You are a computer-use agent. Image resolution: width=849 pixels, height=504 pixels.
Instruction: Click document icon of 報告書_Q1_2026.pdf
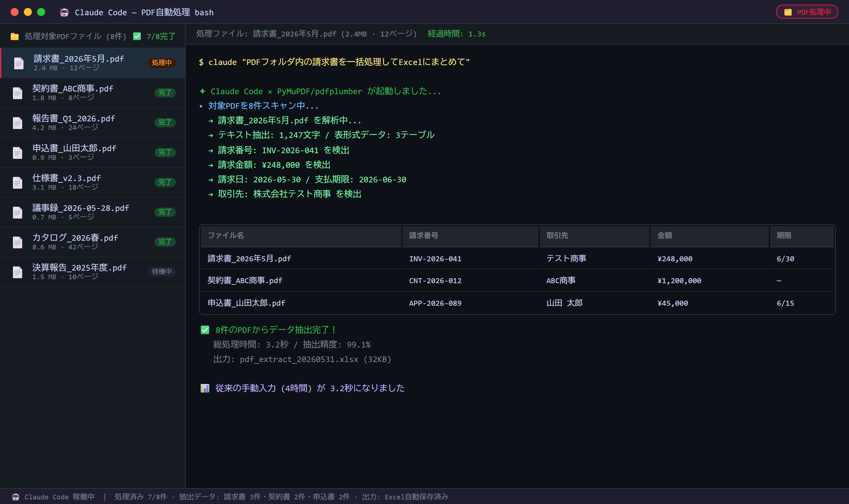click(18, 123)
